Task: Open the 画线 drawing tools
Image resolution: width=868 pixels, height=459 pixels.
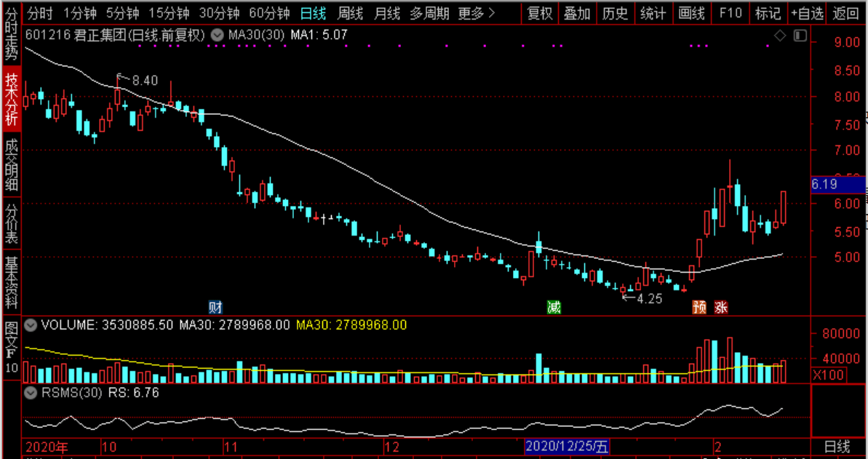Action: click(691, 13)
